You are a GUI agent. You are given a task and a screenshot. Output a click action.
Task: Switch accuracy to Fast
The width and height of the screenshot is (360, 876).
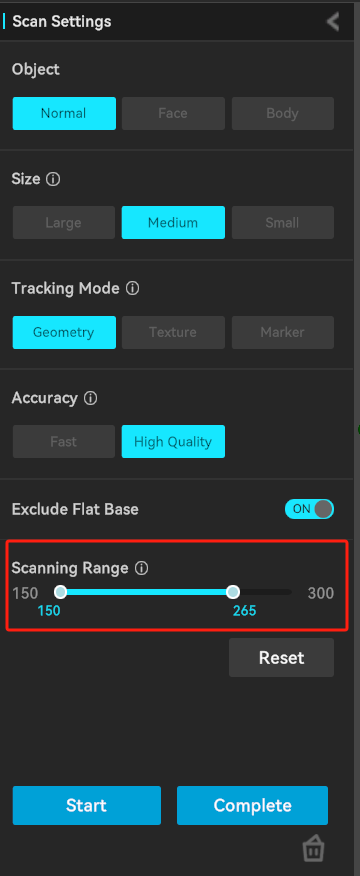click(64, 441)
